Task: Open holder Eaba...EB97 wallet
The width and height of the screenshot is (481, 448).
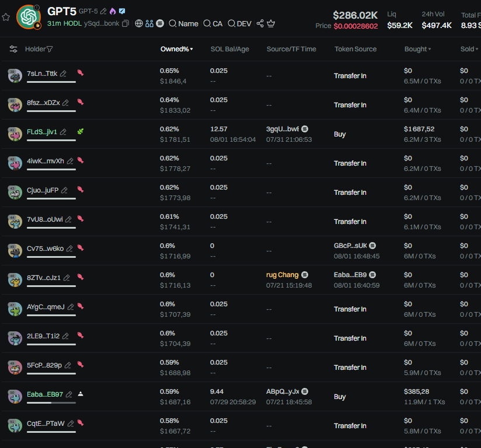Action: pos(45,394)
